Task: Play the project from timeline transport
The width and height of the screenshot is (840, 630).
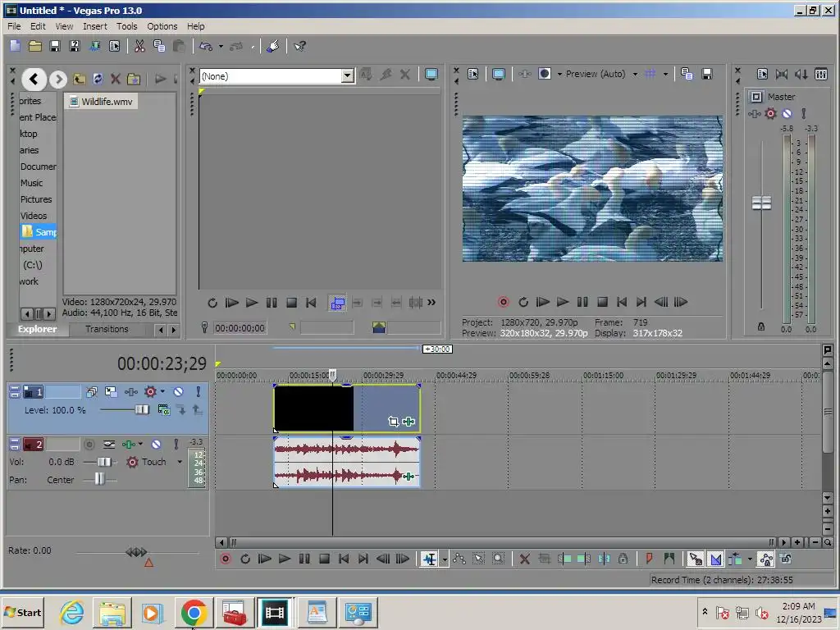Action: [x=285, y=559]
